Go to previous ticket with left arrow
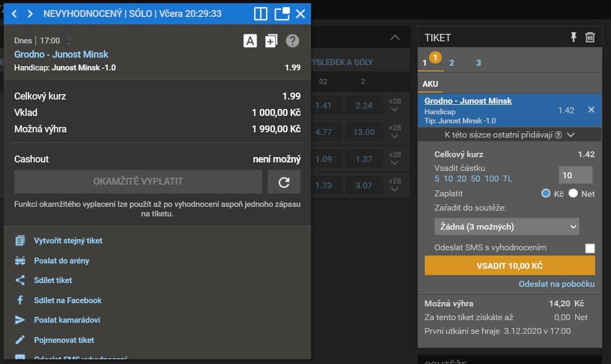Viewport: 611px width, 364px height. (14, 14)
